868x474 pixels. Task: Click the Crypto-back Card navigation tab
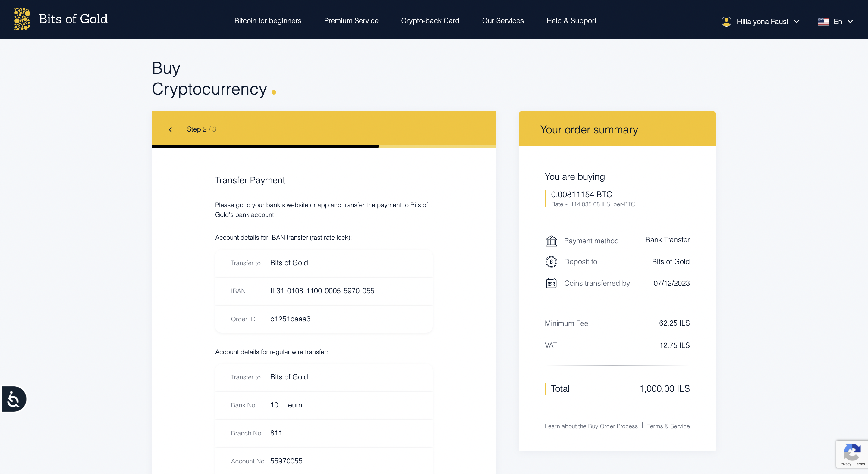click(430, 21)
